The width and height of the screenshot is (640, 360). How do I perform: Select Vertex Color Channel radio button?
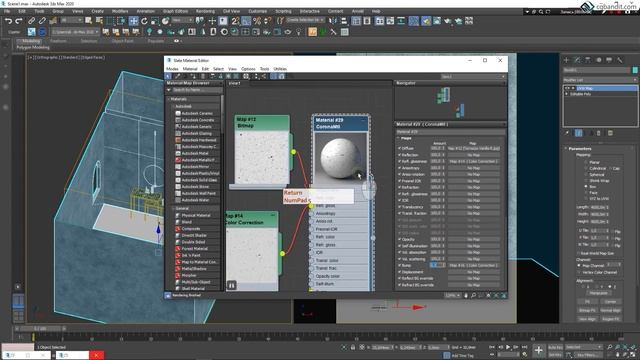579,272
